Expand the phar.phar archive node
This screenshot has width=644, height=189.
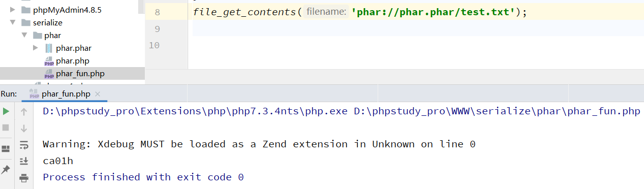point(35,48)
